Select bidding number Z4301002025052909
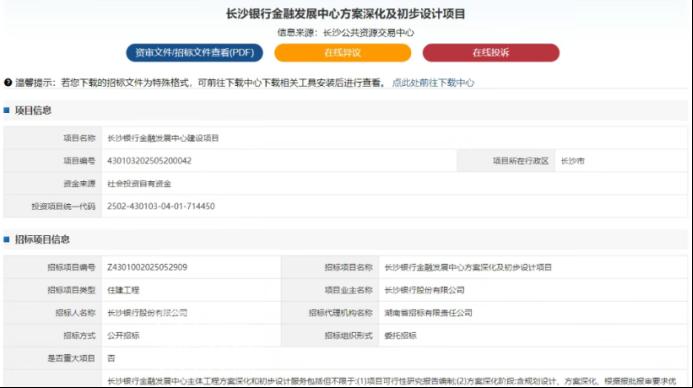The height and width of the screenshot is (388, 693). [147, 267]
